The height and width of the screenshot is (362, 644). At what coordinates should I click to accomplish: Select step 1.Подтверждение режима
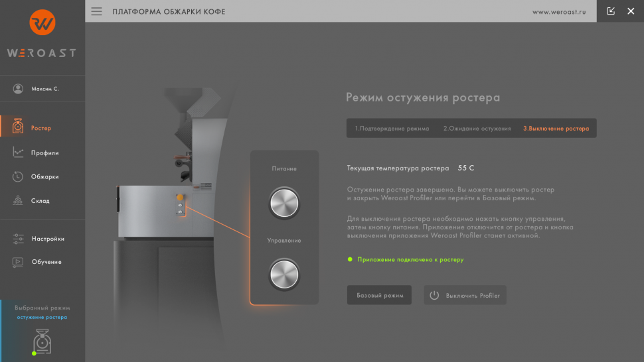pos(392,129)
